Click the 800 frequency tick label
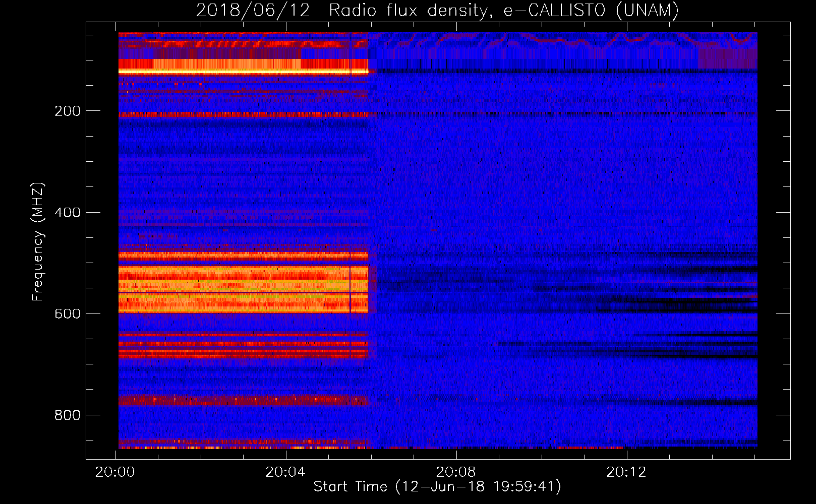816x504 pixels. coord(68,415)
